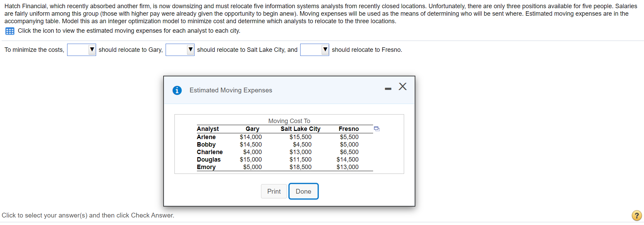Open the dropdown for relocating to Salt Lake City
The width and height of the screenshot is (644, 225).
pos(180,50)
